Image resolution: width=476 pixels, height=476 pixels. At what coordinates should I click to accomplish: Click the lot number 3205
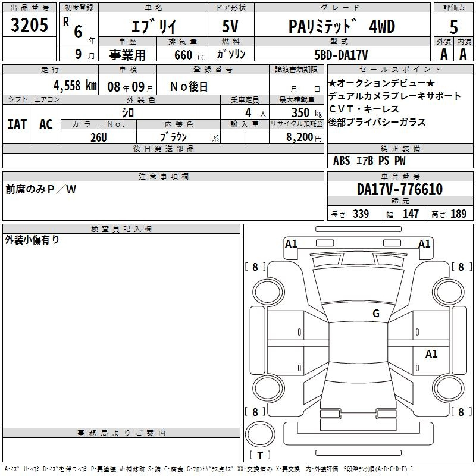(29, 25)
